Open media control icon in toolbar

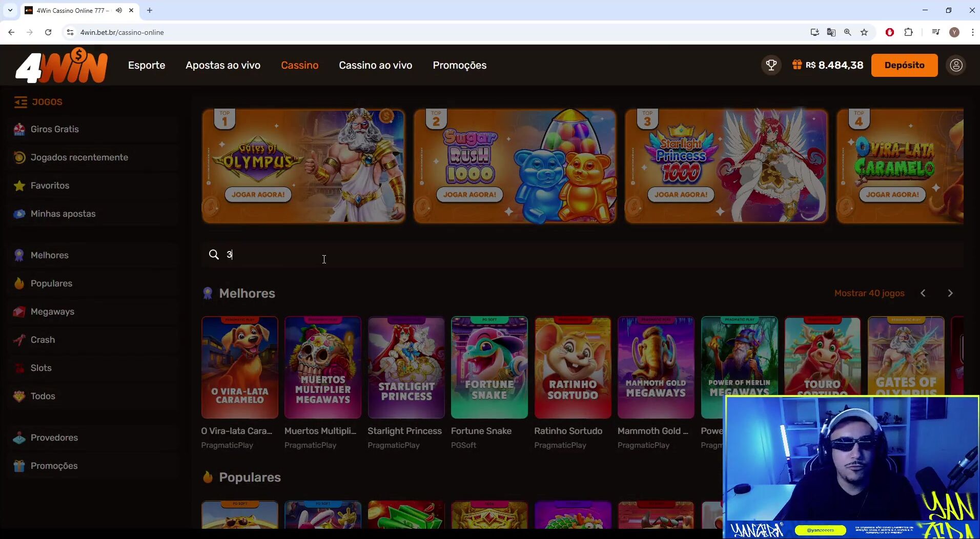click(x=936, y=32)
